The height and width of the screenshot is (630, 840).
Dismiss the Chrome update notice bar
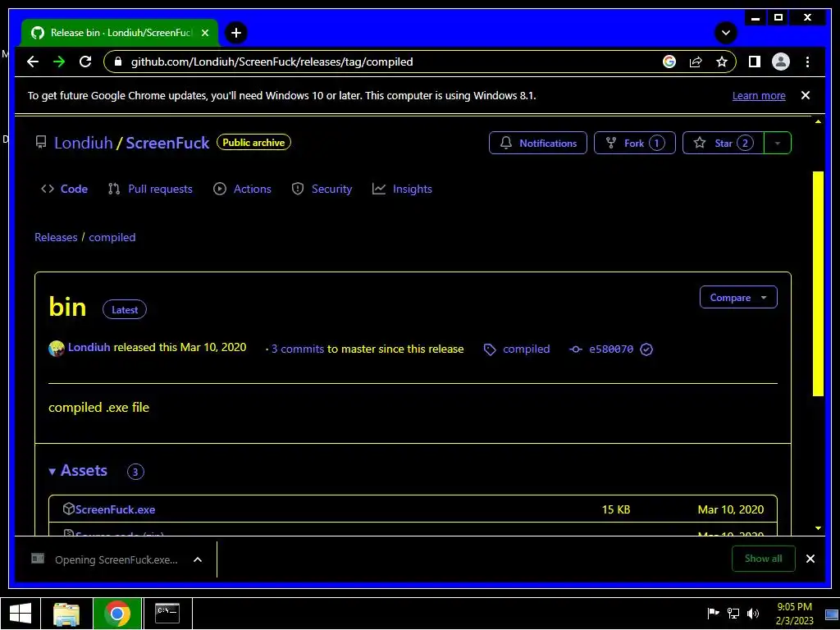coord(806,95)
